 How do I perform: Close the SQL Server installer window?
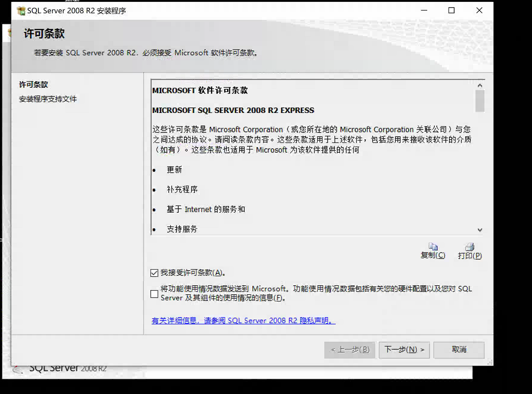click(x=479, y=10)
